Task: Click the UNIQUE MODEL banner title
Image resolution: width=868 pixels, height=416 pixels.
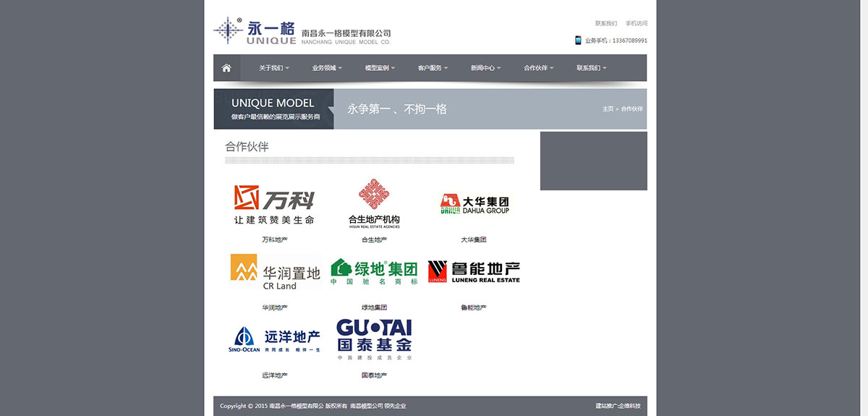Action: [x=273, y=103]
